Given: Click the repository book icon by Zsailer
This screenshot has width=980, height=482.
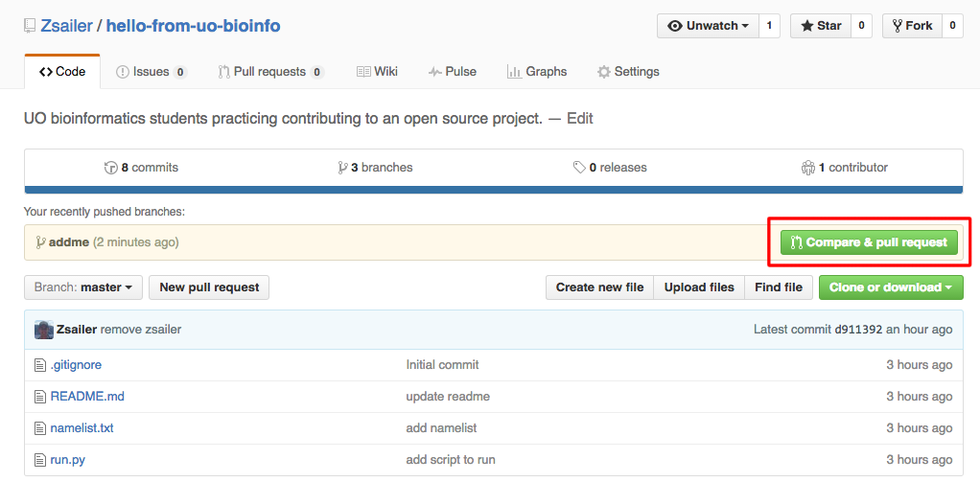Looking at the screenshot, I should 30,26.
